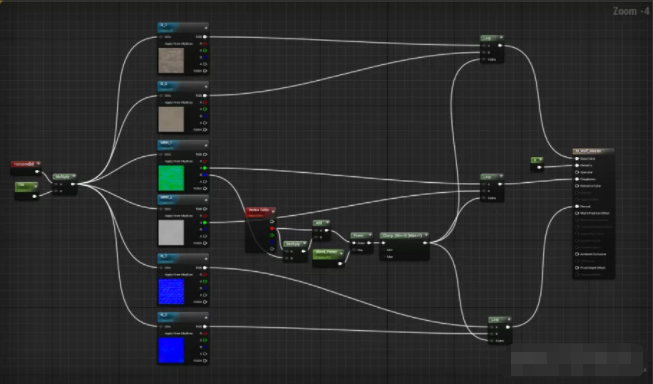Image resolution: width=653 pixels, height=384 pixels.
Task: Toggle Apply View MipBias on the bottom blue texture node
Action: (162, 334)
